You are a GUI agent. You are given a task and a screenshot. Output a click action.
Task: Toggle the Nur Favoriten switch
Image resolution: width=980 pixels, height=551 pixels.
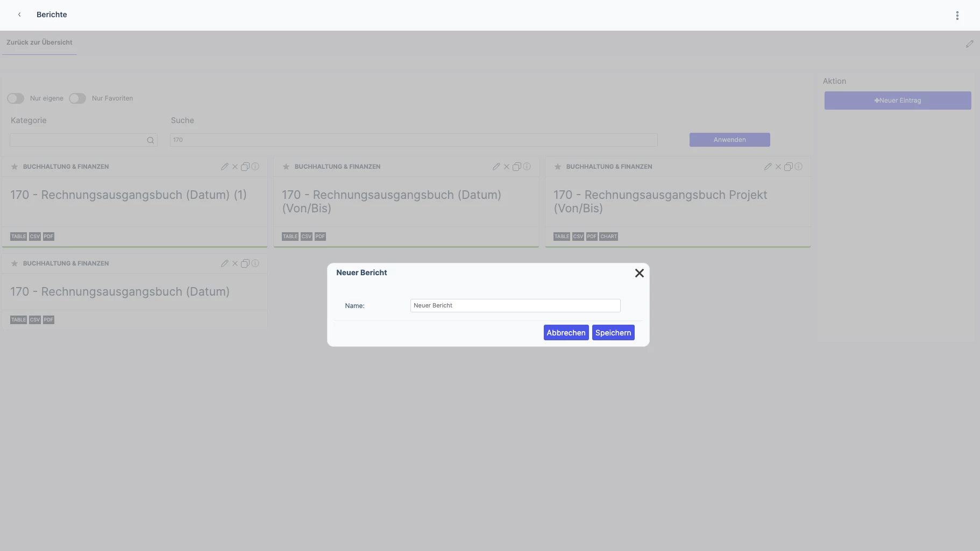(x=77, y=98)
